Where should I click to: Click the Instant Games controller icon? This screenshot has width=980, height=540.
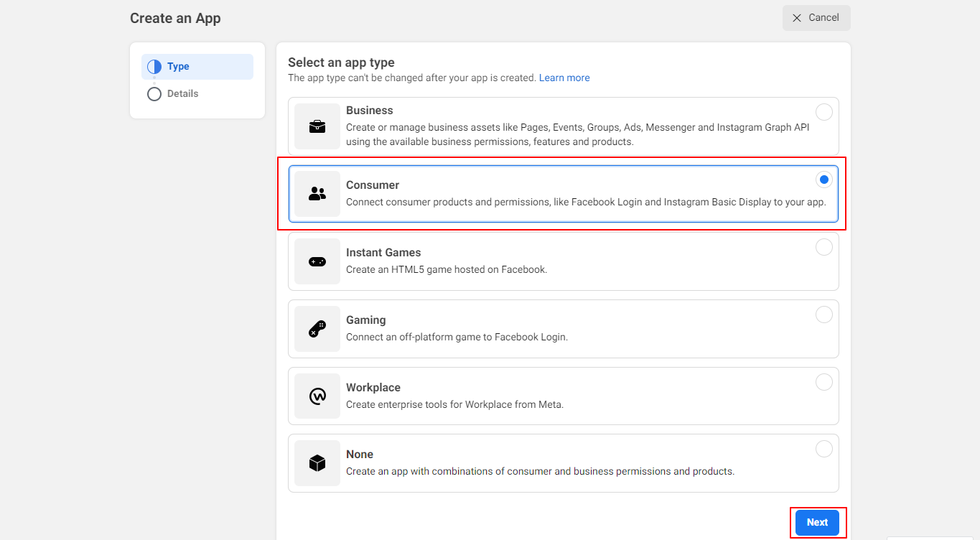317,261
